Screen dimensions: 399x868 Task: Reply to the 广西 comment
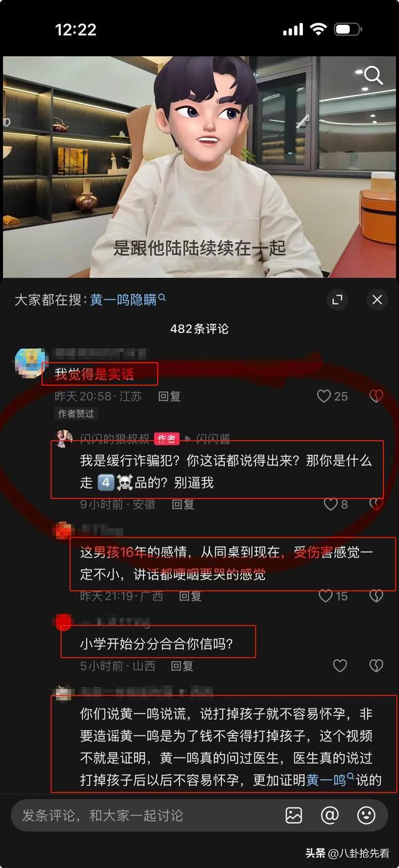(190, 596)
